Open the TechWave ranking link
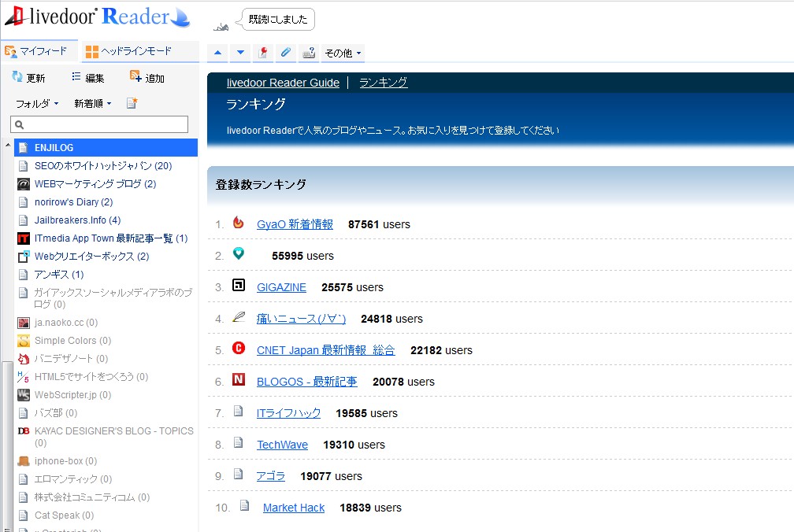Viewport: 794px width, 532px height. [282, 445]
